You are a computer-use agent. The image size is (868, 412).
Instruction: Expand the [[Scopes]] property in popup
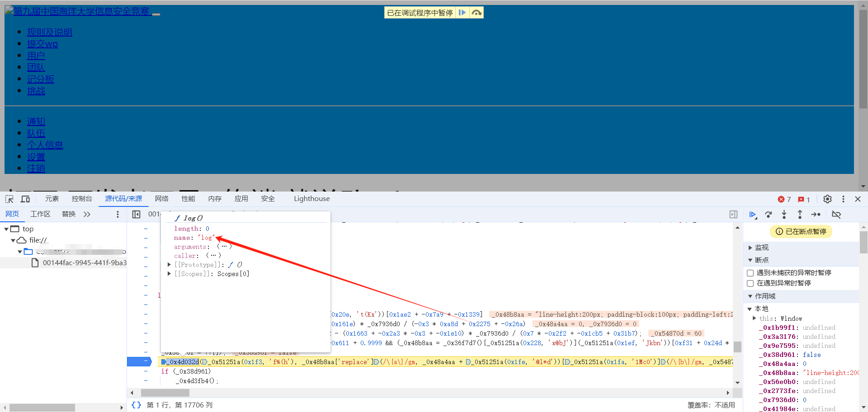pyautogui.click(x=169, y=274)
